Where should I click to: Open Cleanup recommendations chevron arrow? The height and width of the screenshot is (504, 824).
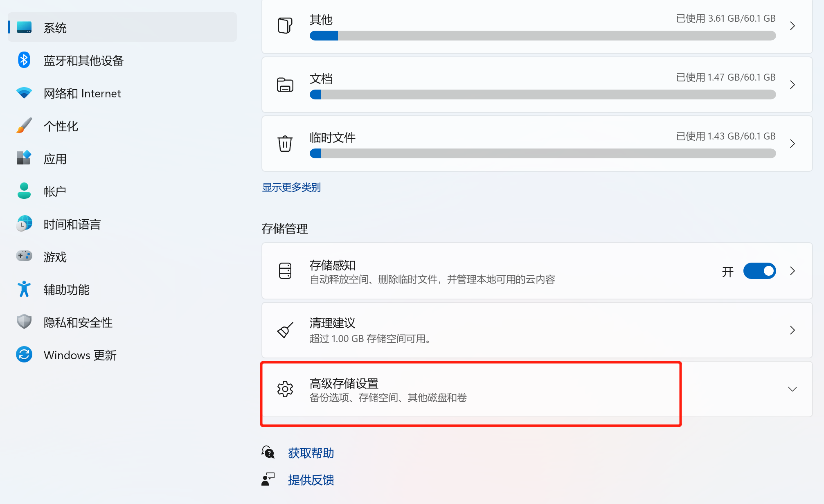(x=792, y=330)
